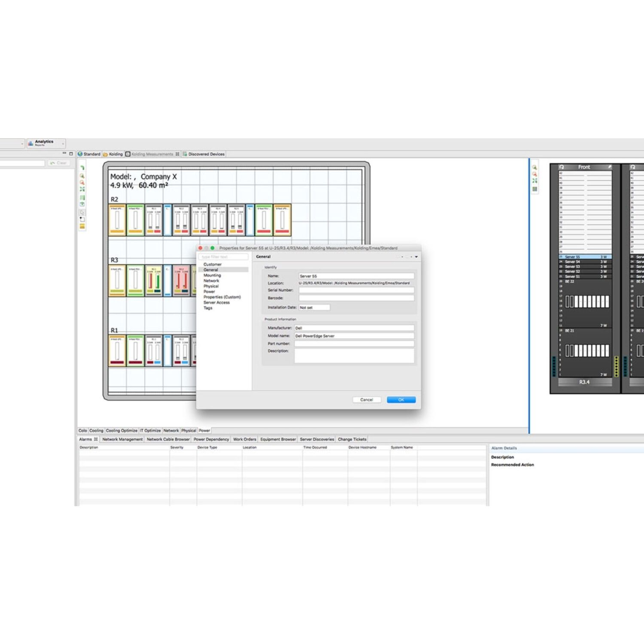
Task: Select the Power bottom tab
Action: point(204,431)
